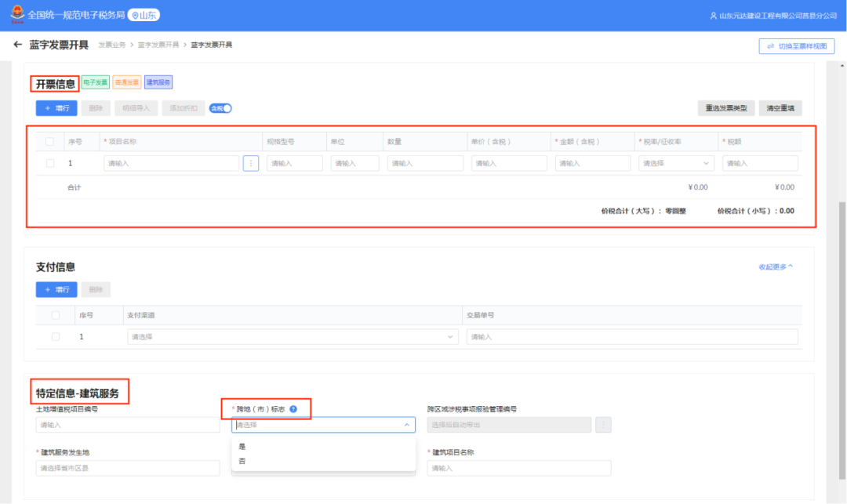
Task: Focus the 金额（含税） input field
Action: [593, 163]
